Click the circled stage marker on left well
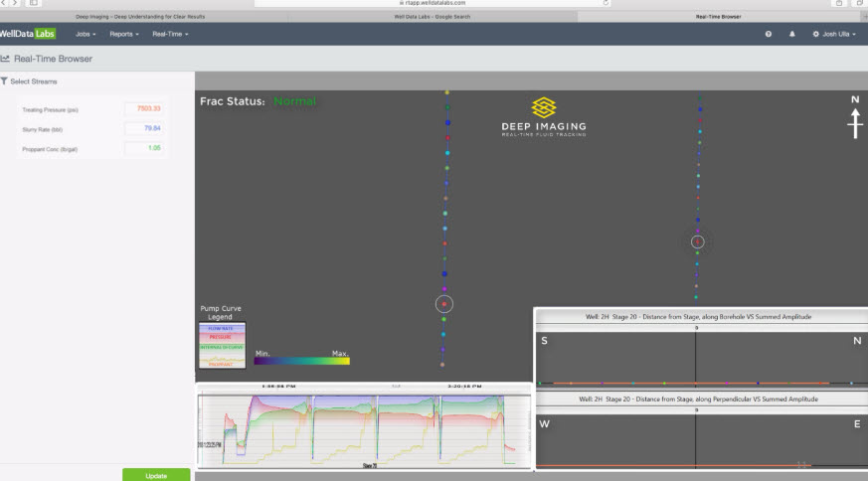Viewport: 868px width, 481px height. coord(444,304)
